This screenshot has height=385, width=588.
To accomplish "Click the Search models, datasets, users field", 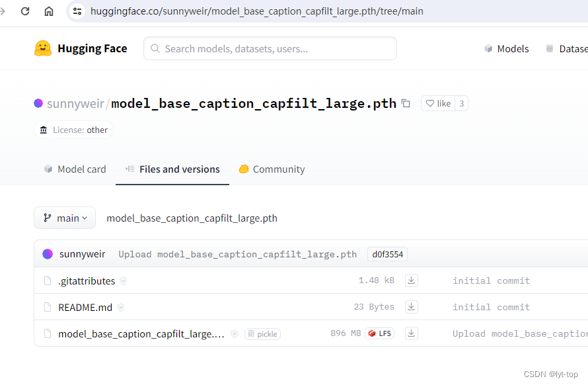I will [270, 48].
